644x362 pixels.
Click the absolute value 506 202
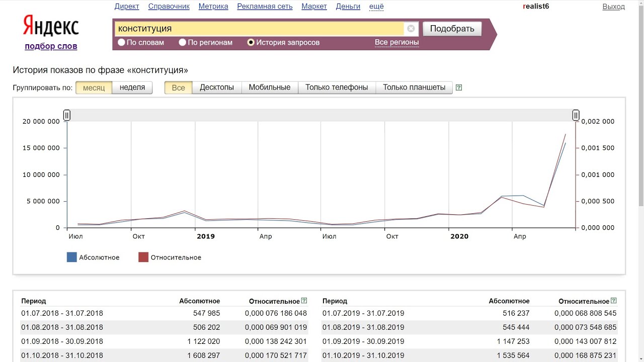(x=206, y=327)
